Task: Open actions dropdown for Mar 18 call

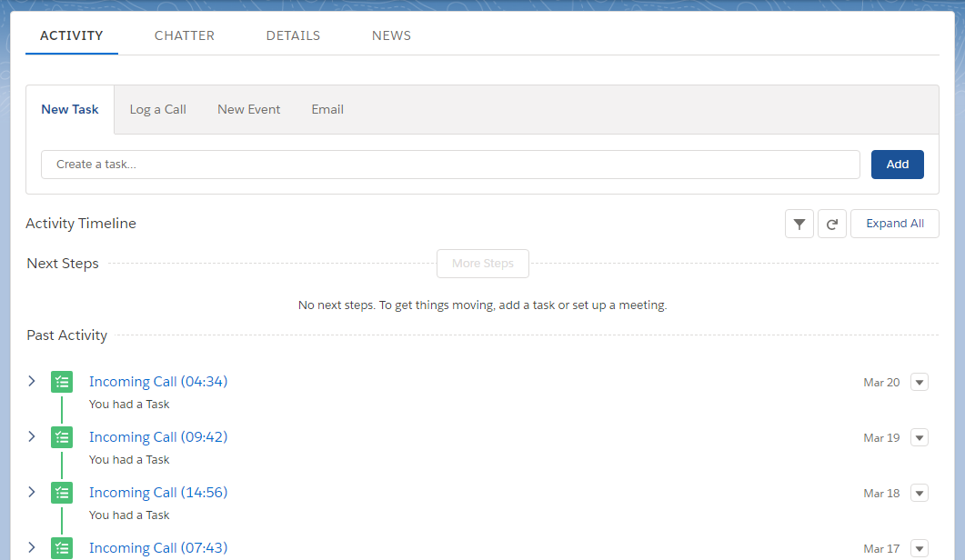Action: 920,493
